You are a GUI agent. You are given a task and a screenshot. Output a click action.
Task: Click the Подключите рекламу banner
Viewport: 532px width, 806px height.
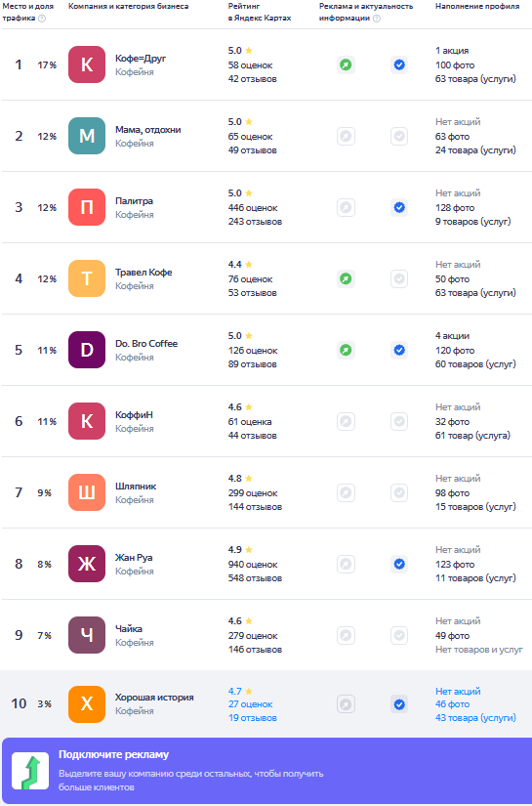click(x=266, y=771)
